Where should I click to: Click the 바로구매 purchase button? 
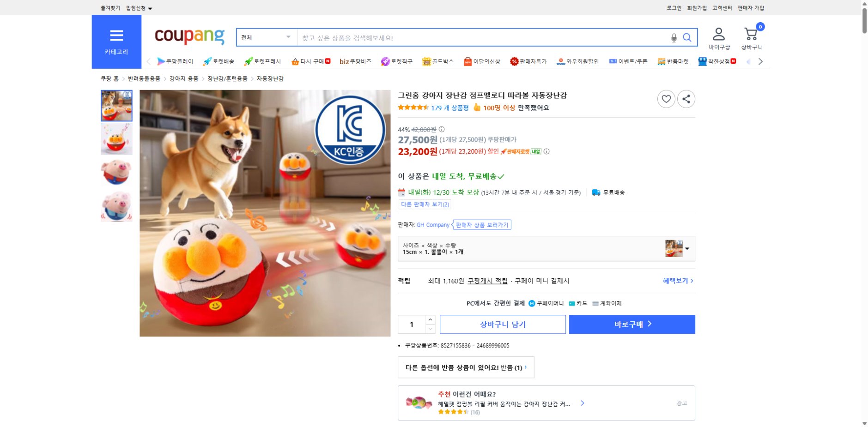(x=632, y=324)
